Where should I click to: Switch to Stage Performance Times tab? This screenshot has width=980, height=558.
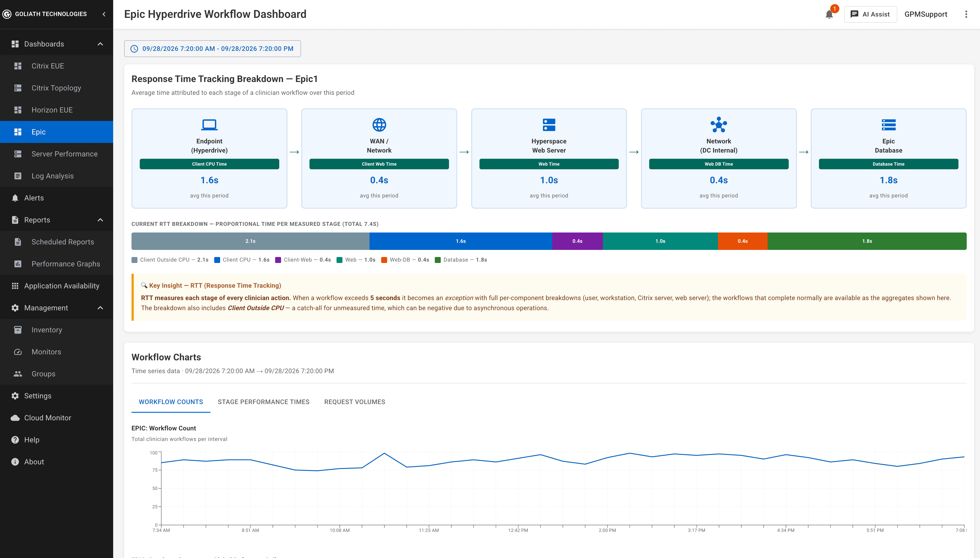[264, 402]
